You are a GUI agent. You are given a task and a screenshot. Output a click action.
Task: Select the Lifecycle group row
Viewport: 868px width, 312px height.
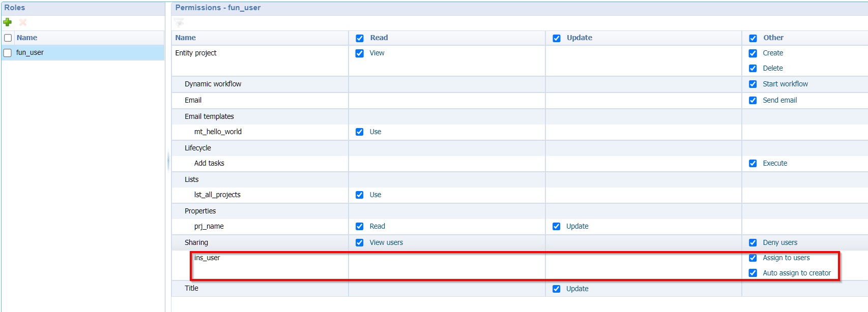pos(198,148)
